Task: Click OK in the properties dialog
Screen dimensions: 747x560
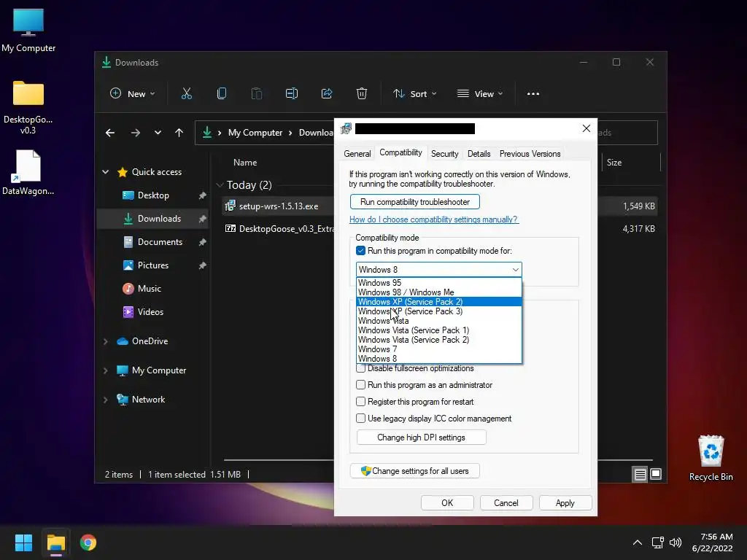Action: point(447,503)
